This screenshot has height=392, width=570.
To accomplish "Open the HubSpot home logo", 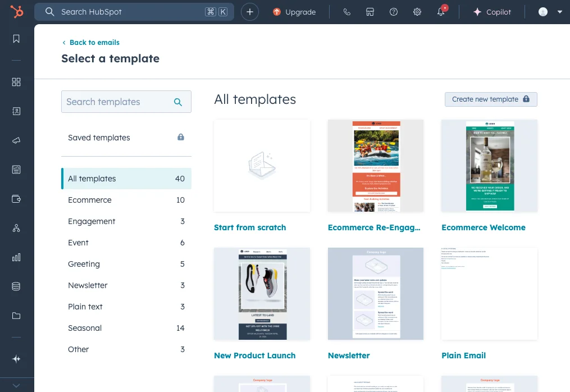I will tap(16, 12).
